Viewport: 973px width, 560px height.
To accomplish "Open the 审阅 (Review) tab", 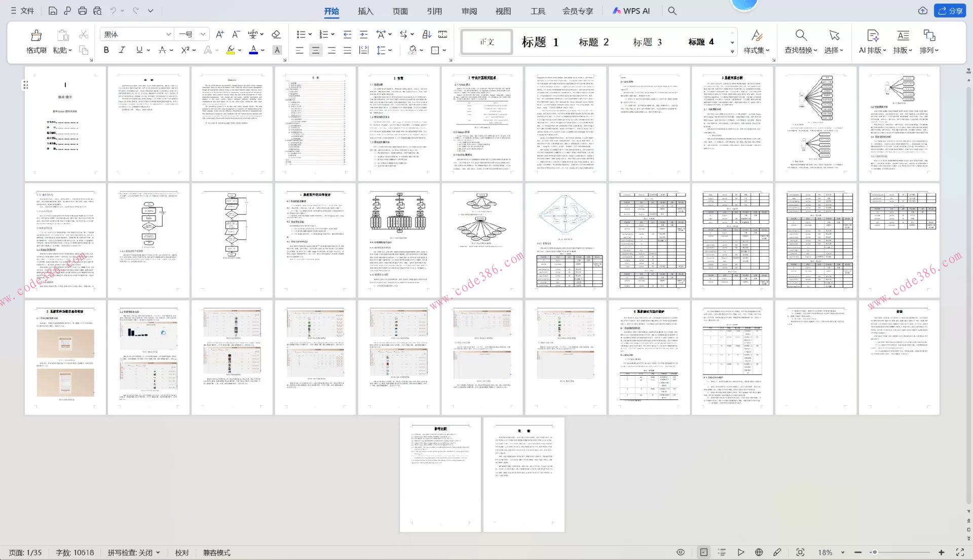I will [469, 11].
